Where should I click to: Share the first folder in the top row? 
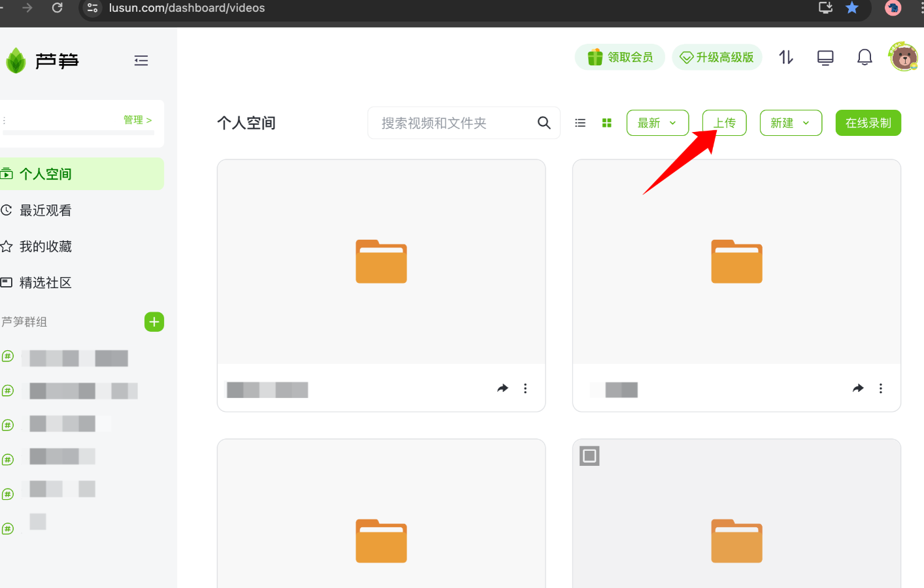[503, 388]
